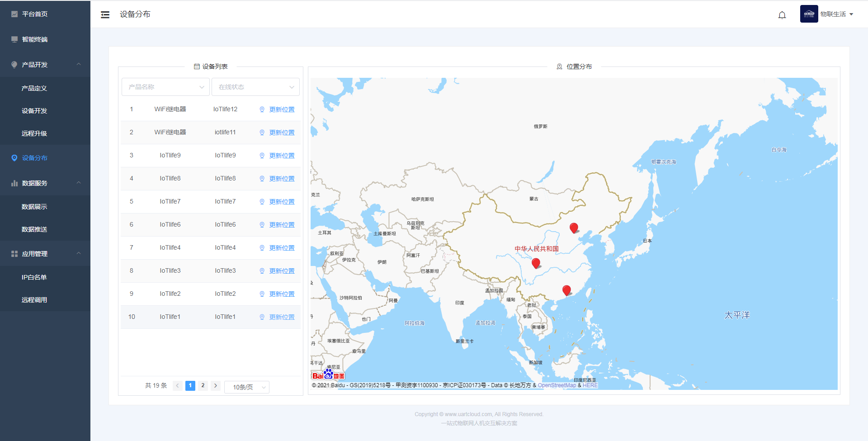Click the 位置分布 panel heading

(x=574, y=66)
